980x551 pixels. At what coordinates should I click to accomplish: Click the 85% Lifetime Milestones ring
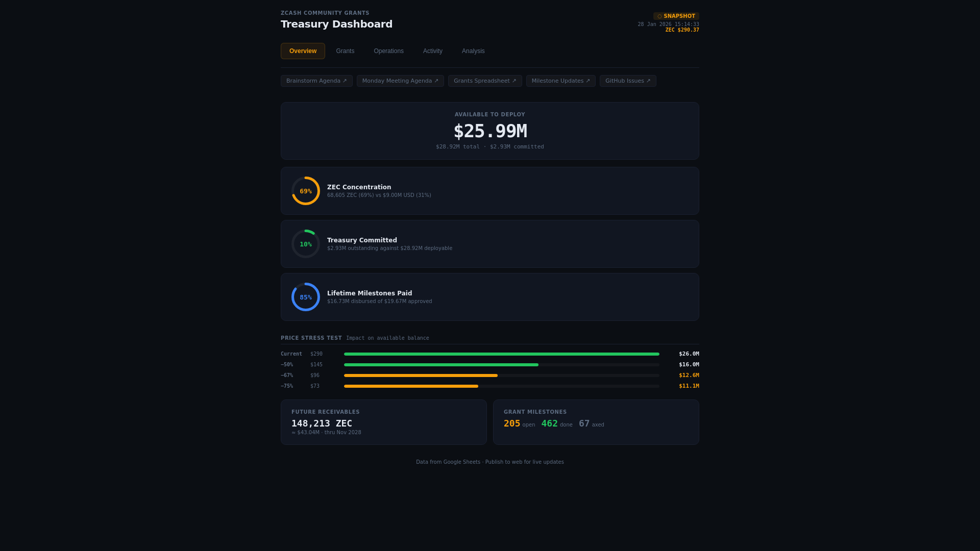coord(306,297)
